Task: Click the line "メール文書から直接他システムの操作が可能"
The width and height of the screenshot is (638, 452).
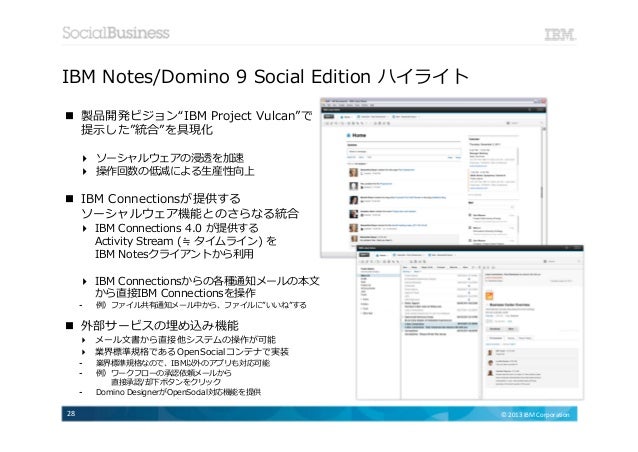Action: coord(185,339)
